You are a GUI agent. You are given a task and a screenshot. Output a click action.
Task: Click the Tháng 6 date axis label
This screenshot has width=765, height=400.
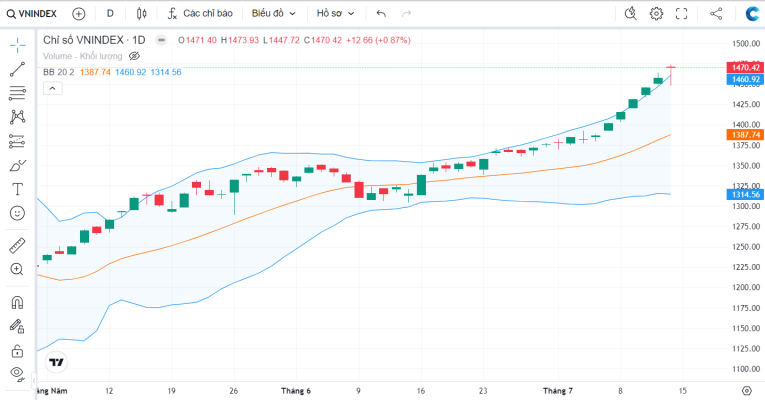point(296,391)
